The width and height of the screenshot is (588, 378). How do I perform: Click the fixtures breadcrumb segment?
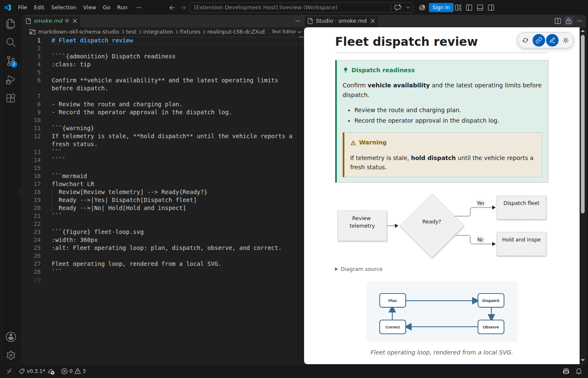click(190, 32)
